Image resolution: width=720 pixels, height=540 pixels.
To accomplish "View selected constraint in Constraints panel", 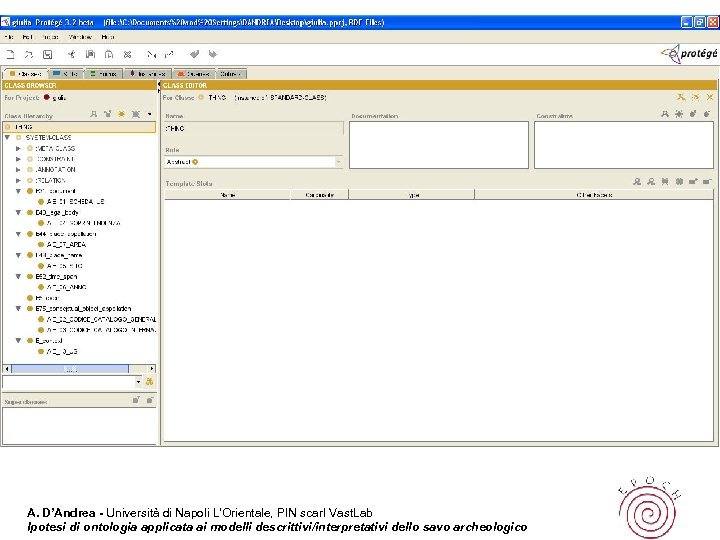I will tap(665, 114).
